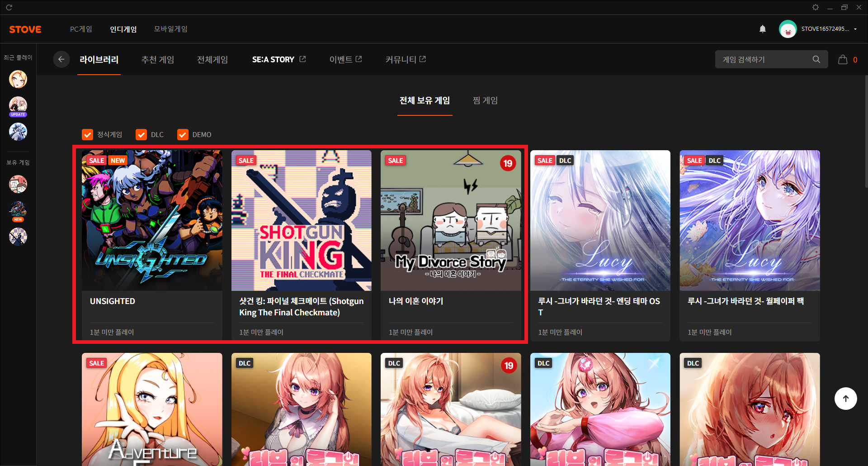Click the back arrow button
The width and height of the screenshot is (868, 466).
[x=61, y=59]
